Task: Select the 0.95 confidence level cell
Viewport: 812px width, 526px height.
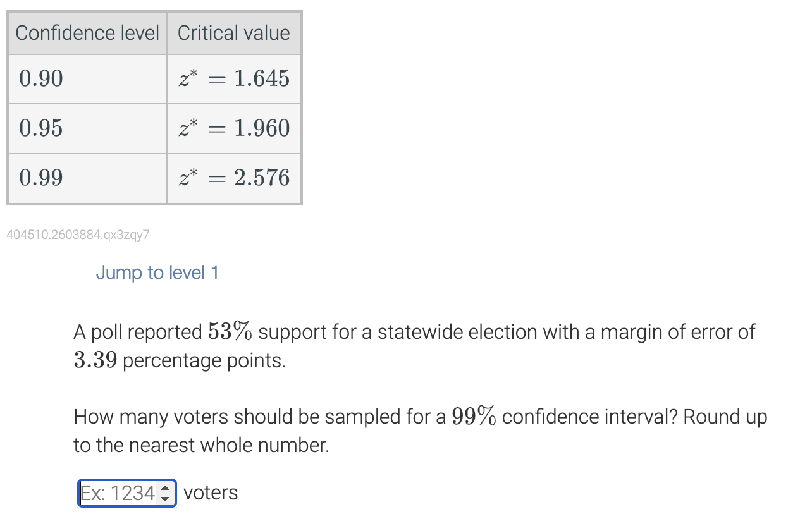Action: 87,128
